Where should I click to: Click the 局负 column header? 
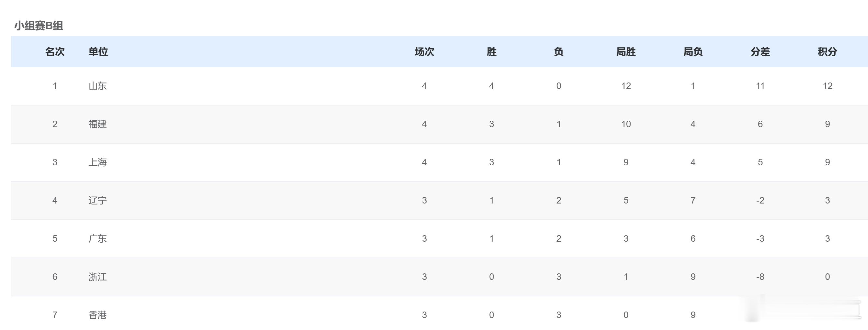click(x=693, y=52)
